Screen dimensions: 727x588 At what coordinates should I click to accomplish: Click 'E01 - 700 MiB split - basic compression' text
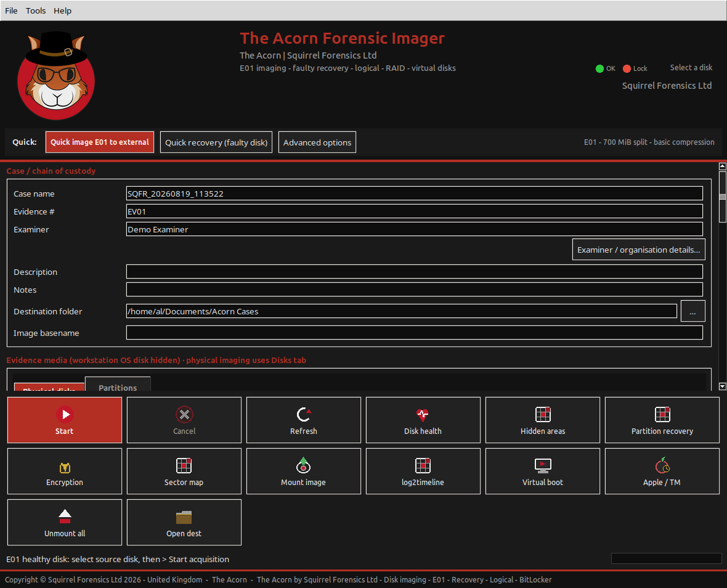coord(649,142)
